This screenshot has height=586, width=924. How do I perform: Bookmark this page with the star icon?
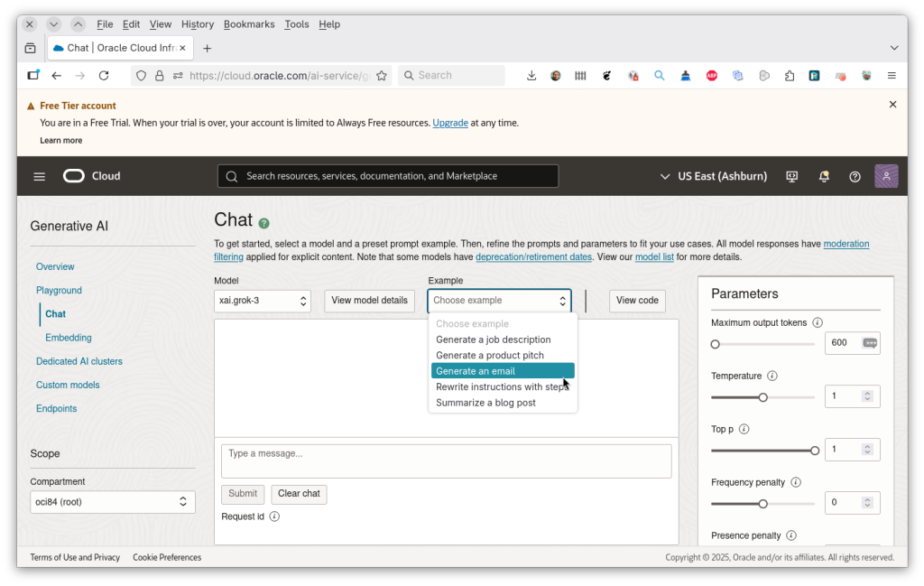pos(382,76)
